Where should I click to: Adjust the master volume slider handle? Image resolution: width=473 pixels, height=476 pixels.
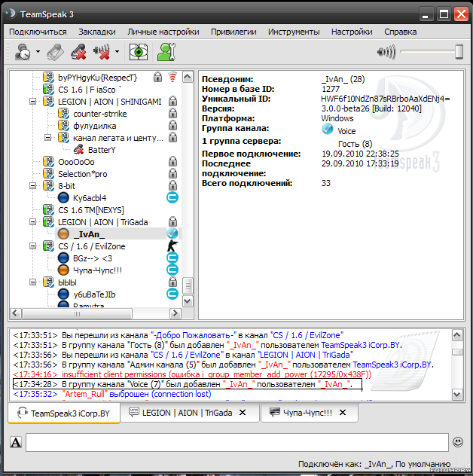(459, 52)
